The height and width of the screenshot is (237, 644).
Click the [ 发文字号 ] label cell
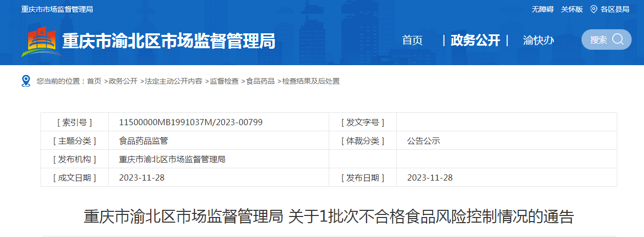(x=363, y=122)
